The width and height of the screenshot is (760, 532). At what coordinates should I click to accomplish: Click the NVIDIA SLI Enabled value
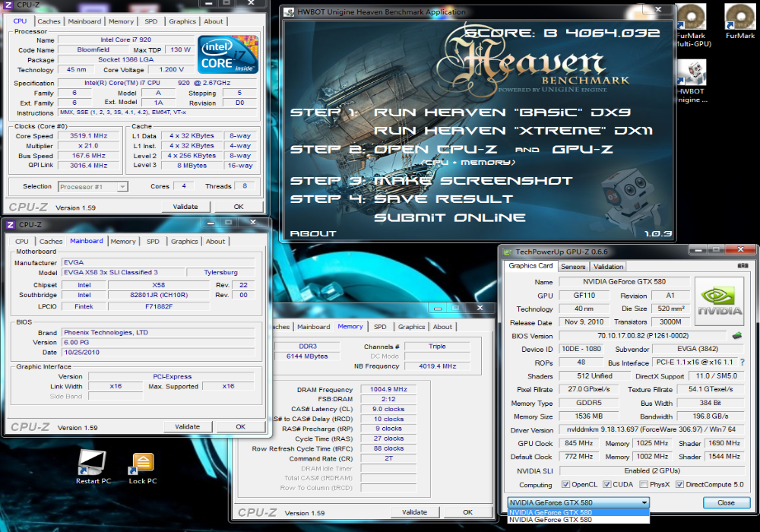pyautogui.click(x=651, y=470)
